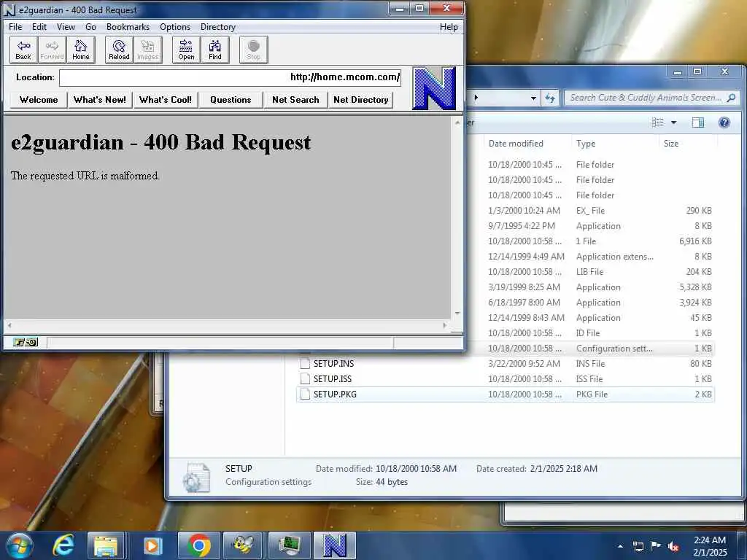The width and height of the screenshot is (747, 560).
Task: Select the ID File row
Action: tap(589, 333)
